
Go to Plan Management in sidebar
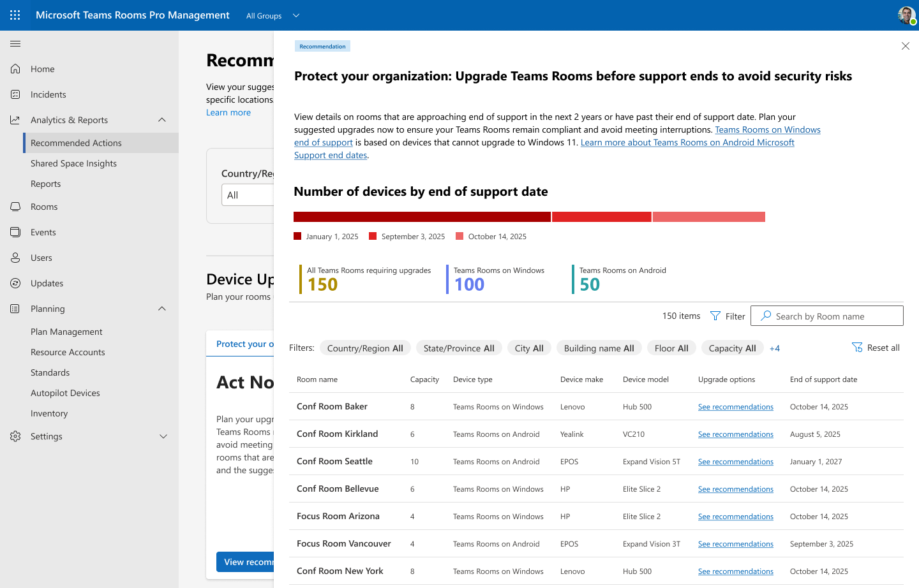tap(66, 332)
